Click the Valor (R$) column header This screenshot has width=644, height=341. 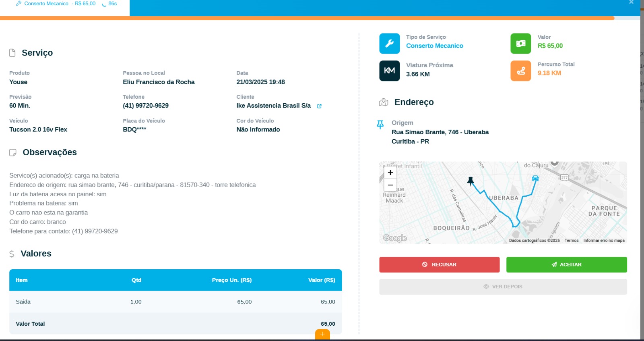[x=322, y=280]
